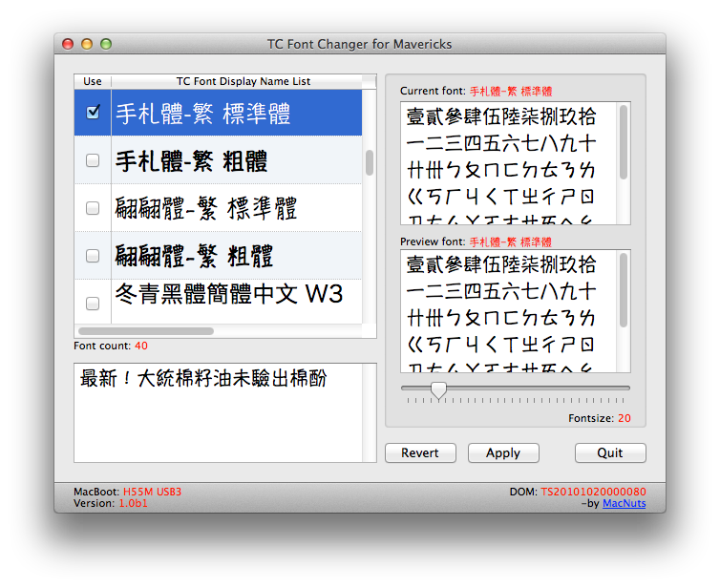Click the Fontsize slider knob
This screenshot has width=720, height=588.
438,390
